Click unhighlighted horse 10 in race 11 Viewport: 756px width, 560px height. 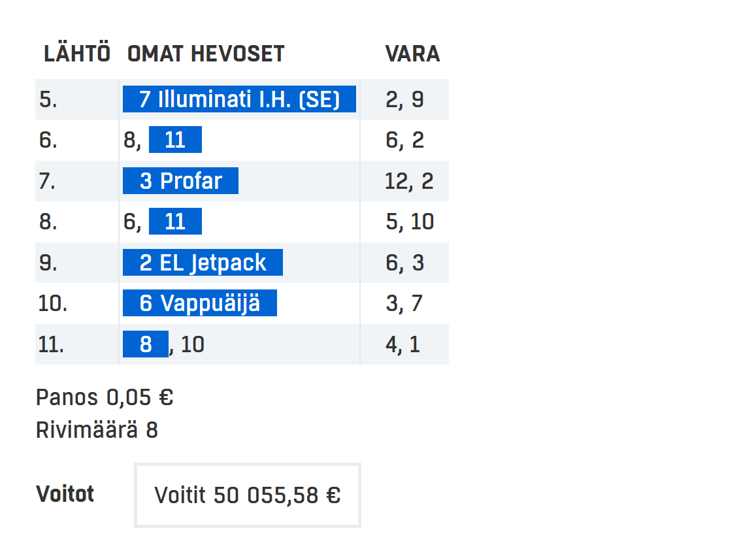point(192,344)
